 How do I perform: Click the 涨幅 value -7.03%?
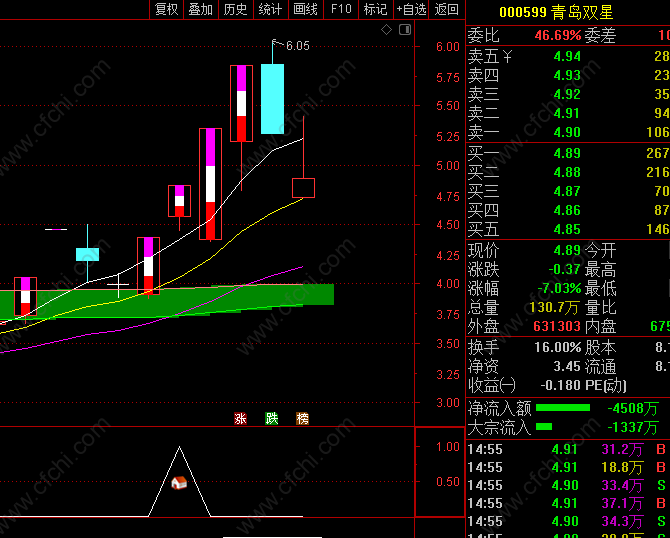click(559, 288)
